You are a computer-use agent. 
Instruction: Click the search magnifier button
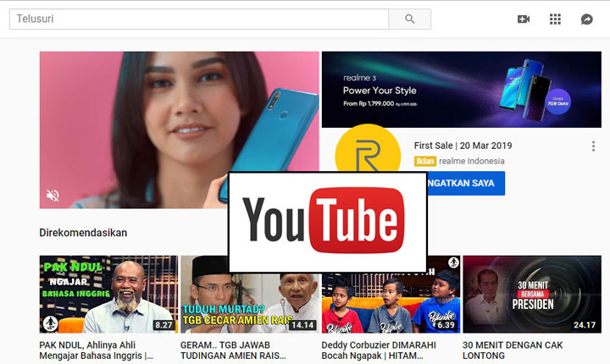tap(410, 19)
